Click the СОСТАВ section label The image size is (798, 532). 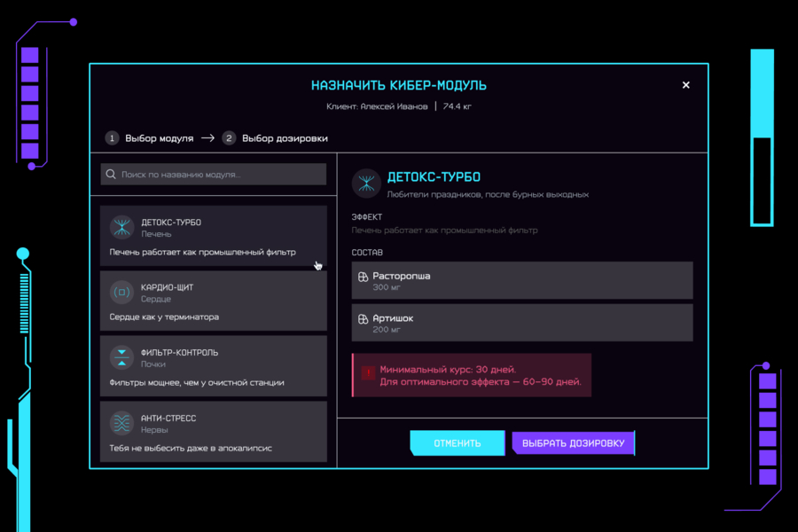367,253
